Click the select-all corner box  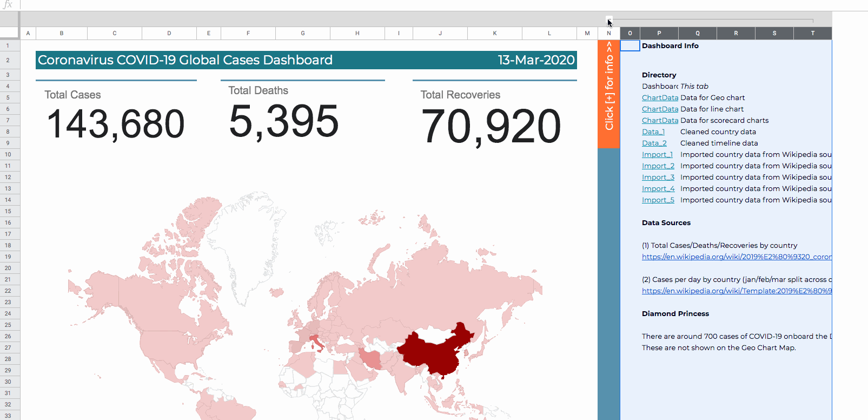10,33
